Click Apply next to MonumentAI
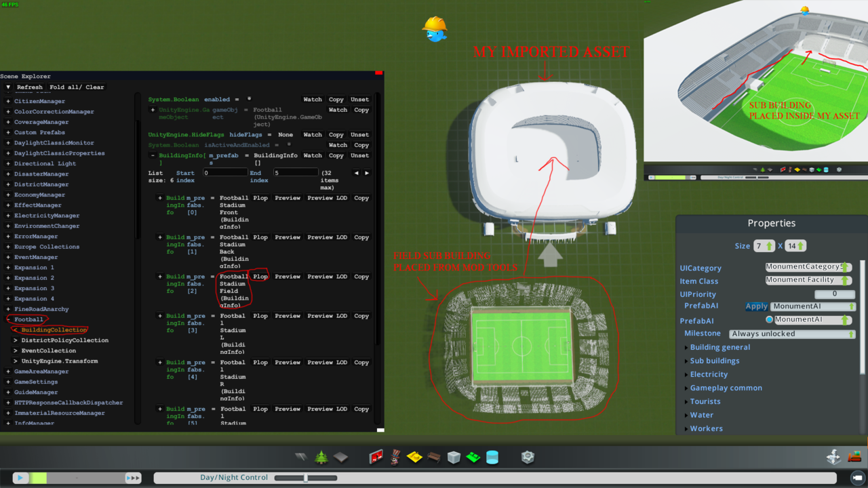 pyautogui.click(x=756, y=306)
